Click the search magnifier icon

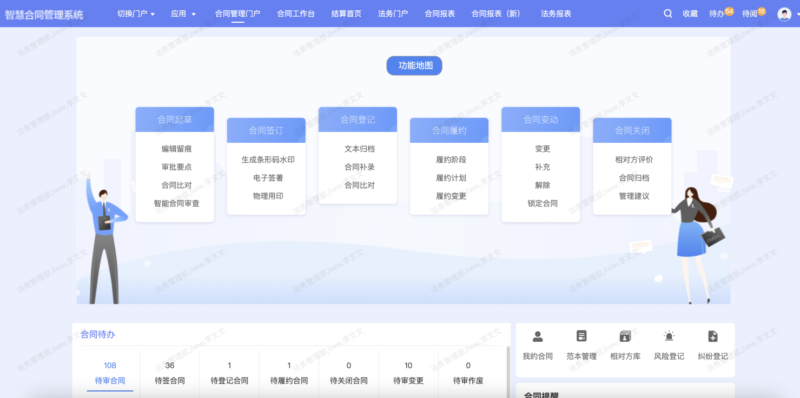click(667, 14)
